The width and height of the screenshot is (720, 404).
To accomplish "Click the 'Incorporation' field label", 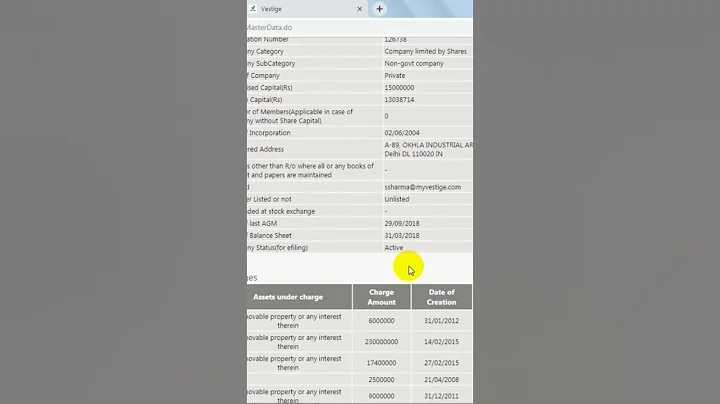I will (270, 133).
